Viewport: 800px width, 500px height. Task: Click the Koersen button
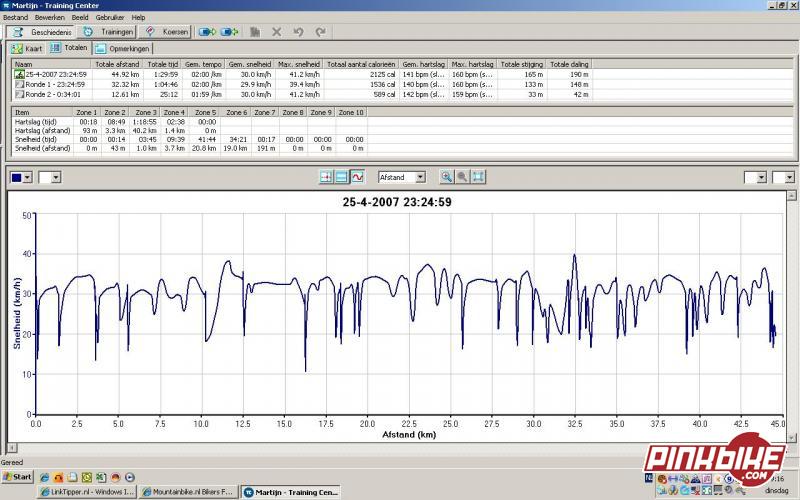pos(167,32)
